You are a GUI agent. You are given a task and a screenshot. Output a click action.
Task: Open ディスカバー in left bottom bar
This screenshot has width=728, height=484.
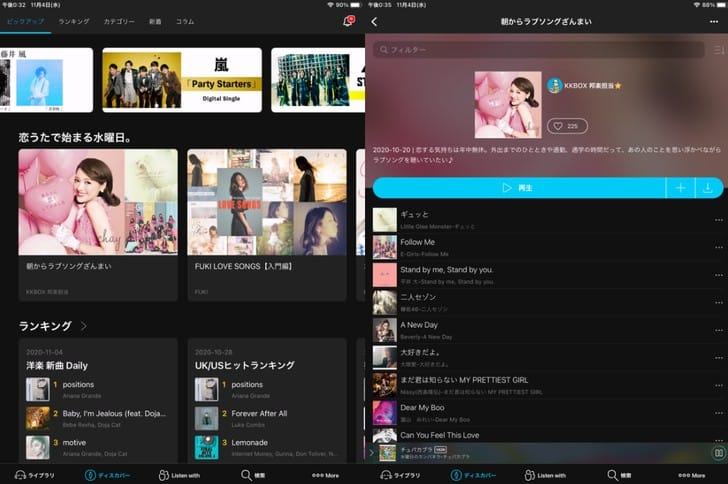coord(108,475)
